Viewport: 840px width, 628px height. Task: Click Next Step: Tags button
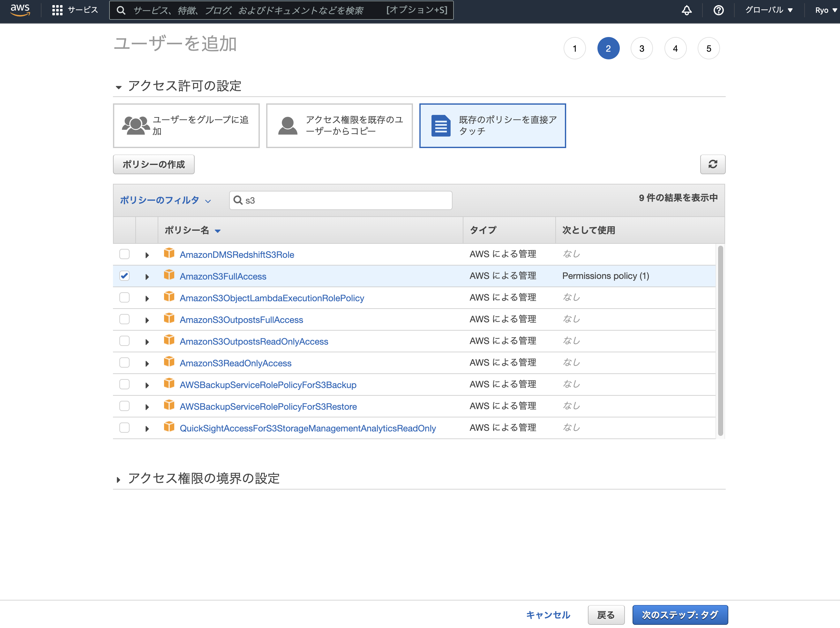pos(680,615)
